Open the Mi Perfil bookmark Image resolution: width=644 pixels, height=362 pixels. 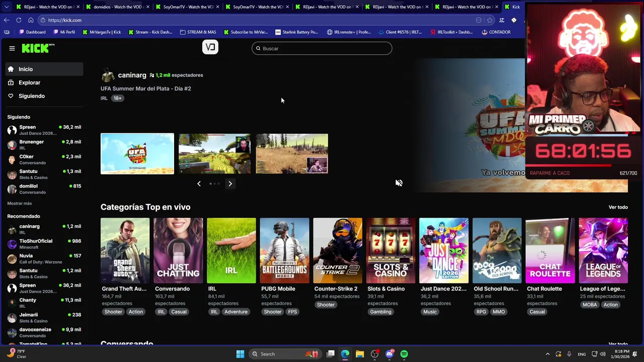coord(63,32)
